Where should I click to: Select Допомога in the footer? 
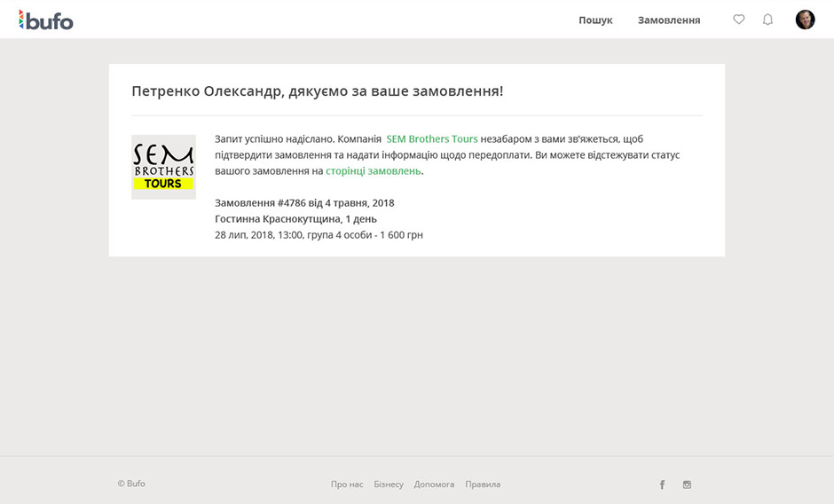click(x=434, y=484)
